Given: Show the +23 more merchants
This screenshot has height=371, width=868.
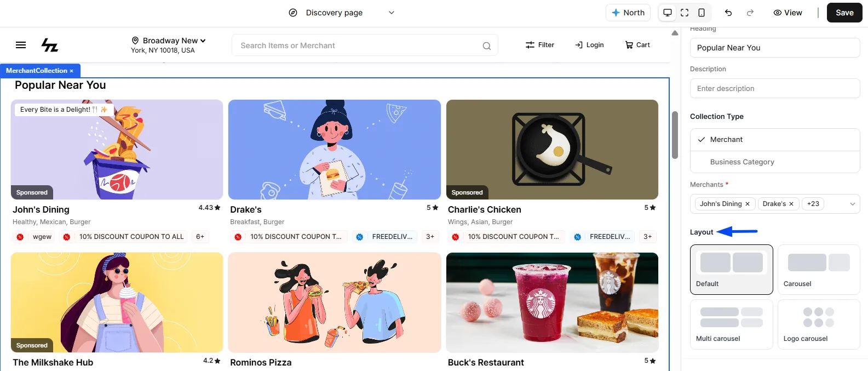Looking at the screenshot, I should tap(813, 204).
